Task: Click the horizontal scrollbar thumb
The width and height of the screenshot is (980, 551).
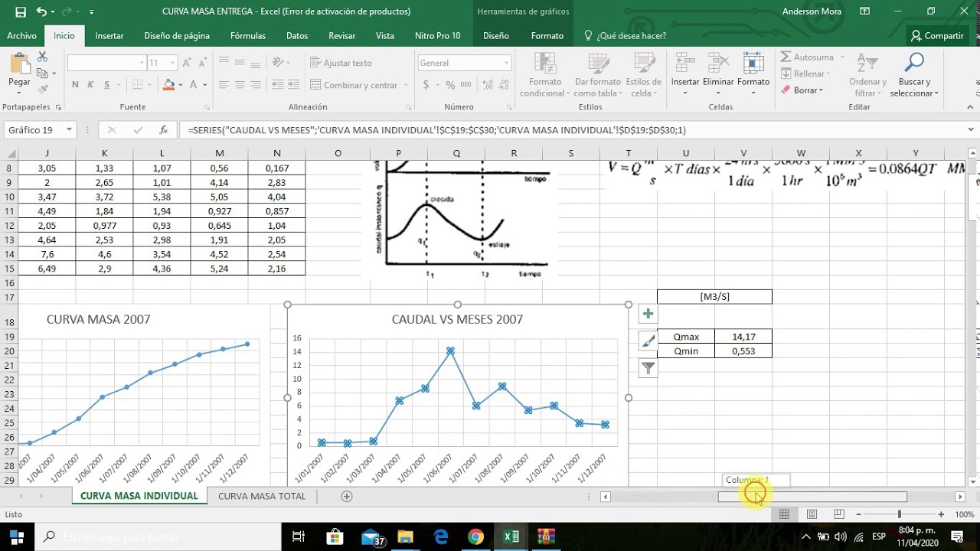Action: (x=812, y=497)
